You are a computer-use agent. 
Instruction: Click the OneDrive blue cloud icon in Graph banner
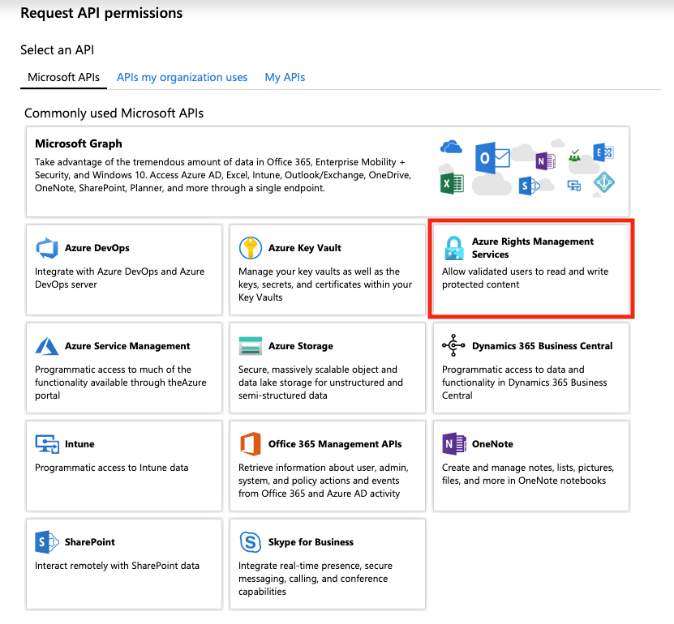click(451, 147)
